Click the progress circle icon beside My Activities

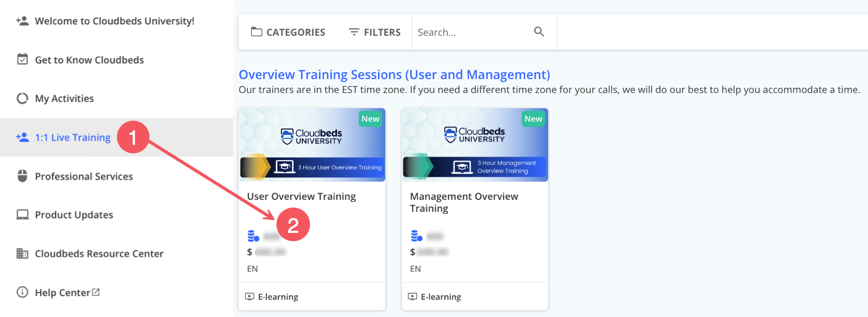pyautogui.click(x=22, y=98)
